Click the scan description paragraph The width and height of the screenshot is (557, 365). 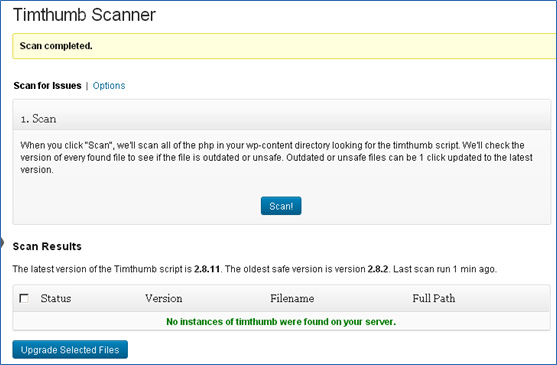click(276, 157)
